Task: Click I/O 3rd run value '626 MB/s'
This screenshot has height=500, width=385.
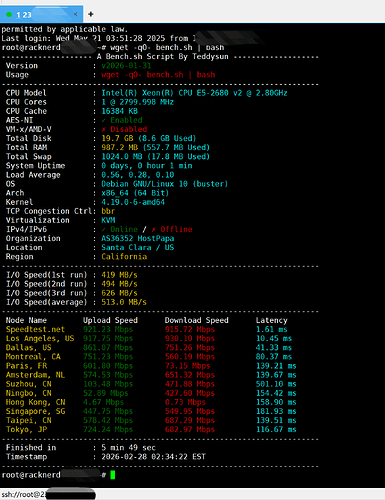Action: [119, 293]
